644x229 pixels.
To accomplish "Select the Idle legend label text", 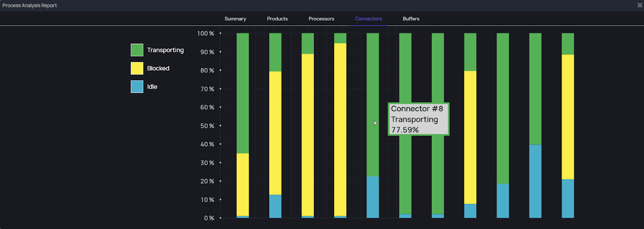I will 152,87.
